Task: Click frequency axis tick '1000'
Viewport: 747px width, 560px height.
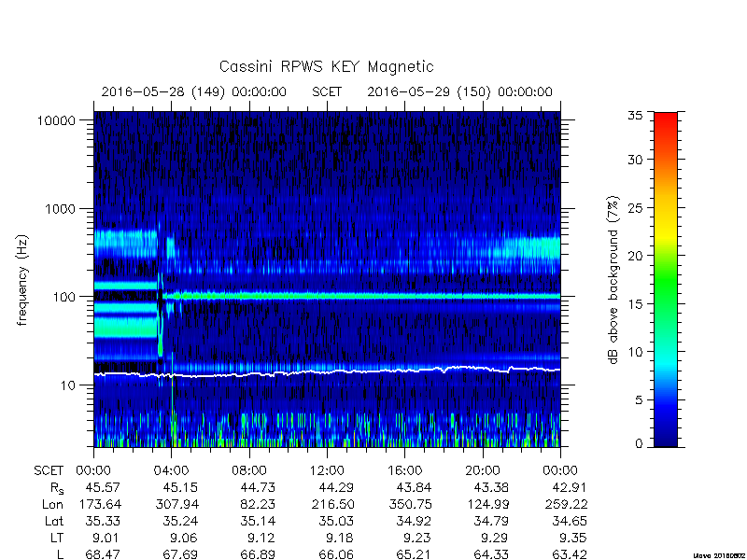Action: 60,209
